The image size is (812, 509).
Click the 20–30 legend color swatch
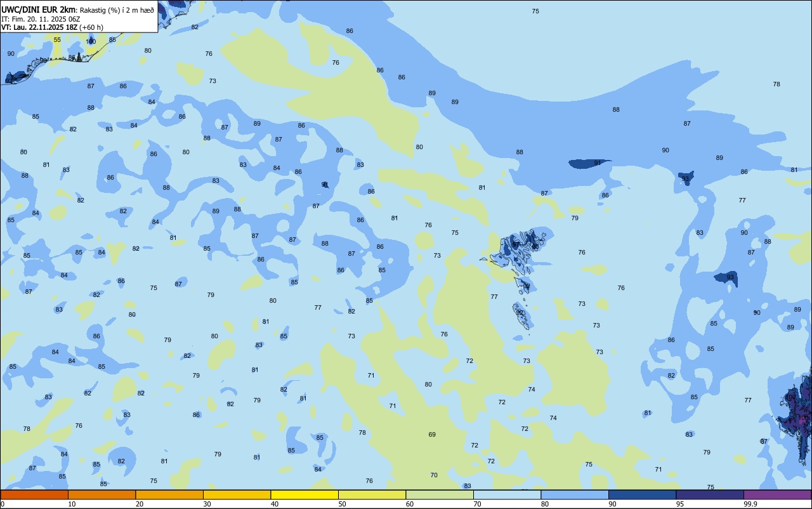(169, 494)
